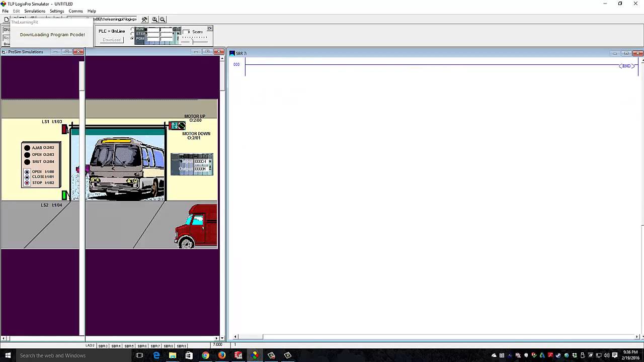Open the Windows Store taskbar icon

[x=189, y=355]
